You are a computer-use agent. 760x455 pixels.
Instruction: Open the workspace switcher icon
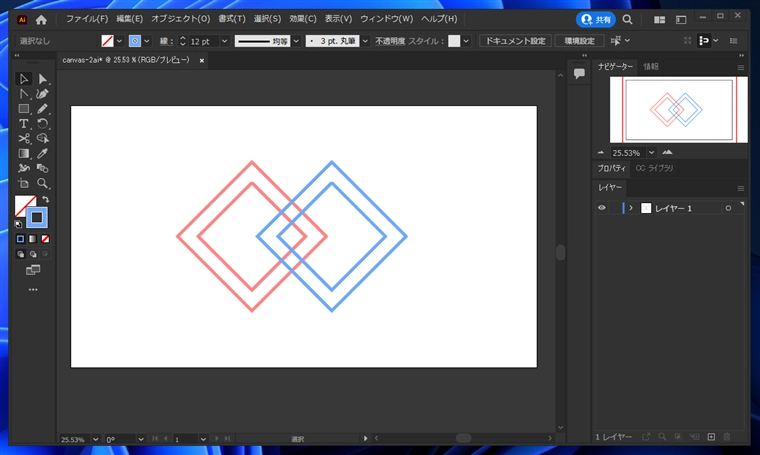681,19
